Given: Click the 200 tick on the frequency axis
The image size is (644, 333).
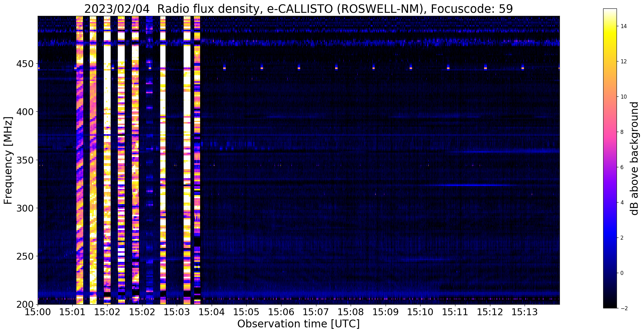Looking at the screenshot, I should [25, 304].
